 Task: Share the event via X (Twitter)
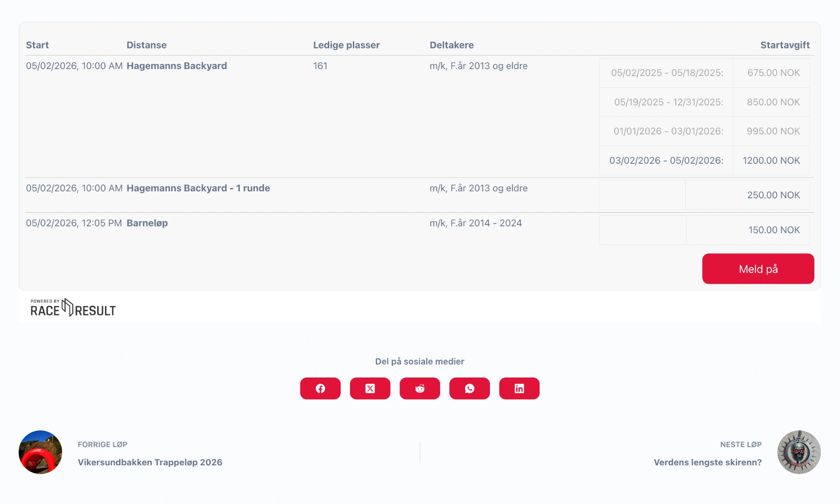tap(370, 388)
